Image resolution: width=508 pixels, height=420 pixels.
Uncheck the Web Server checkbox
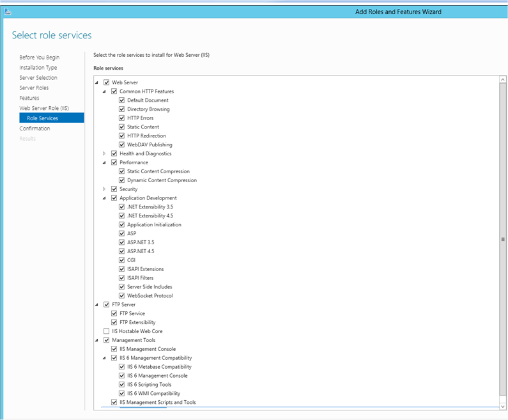coord(106,82)
